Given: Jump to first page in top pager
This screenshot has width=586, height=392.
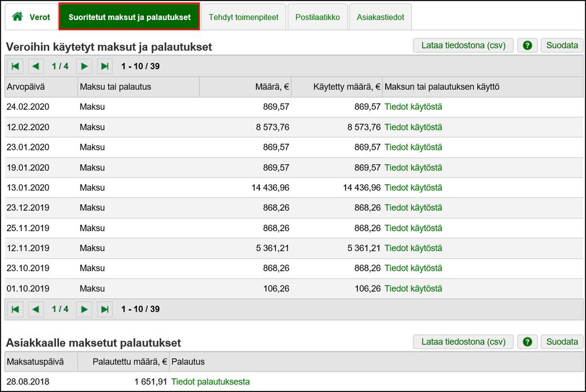Looking at the screenshot, I should tap(15, 66).
